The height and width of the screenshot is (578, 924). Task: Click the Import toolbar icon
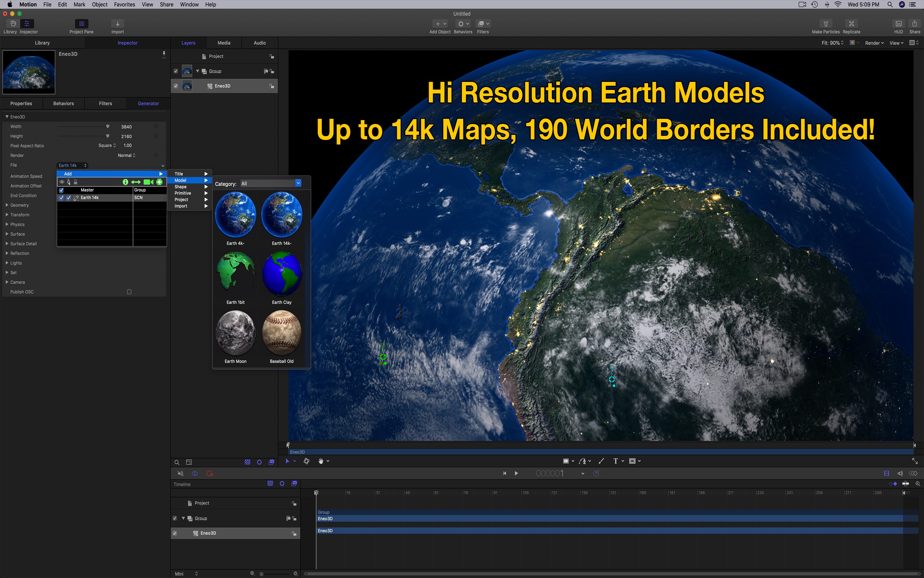[118, 24]
